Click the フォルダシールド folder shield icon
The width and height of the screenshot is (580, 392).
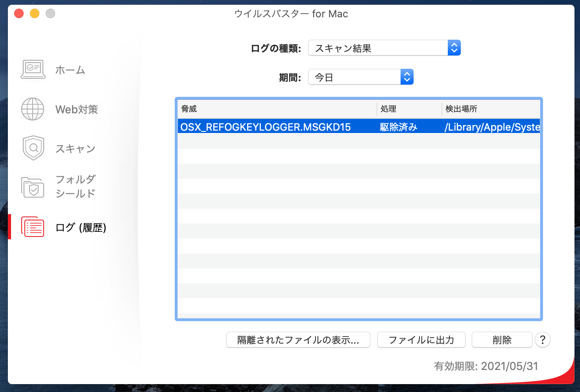pos(33,187)
